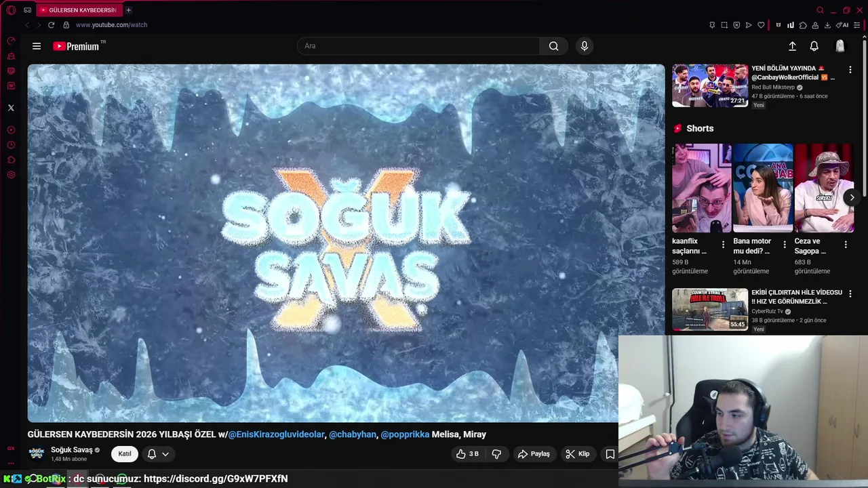This screenshot has height=488, width=868.
Task: Open YouTube create upload icon
Action: [792, 46]
